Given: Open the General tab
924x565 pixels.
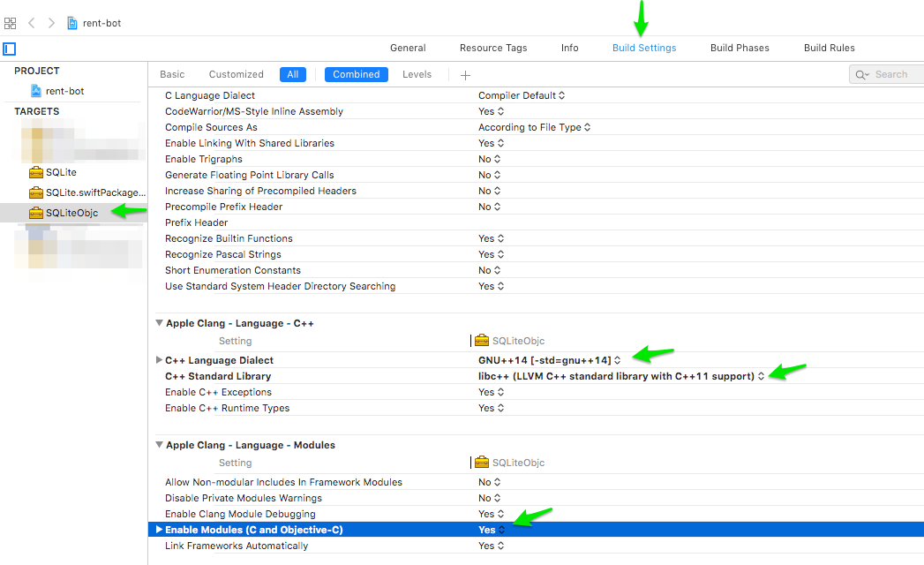Looking at the screenshot, I should 408,48.
